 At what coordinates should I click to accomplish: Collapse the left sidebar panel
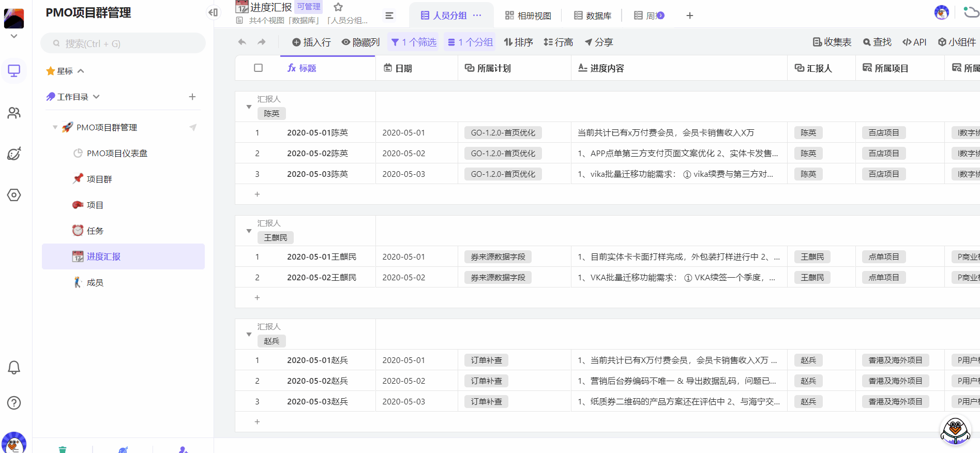[213, 12]
